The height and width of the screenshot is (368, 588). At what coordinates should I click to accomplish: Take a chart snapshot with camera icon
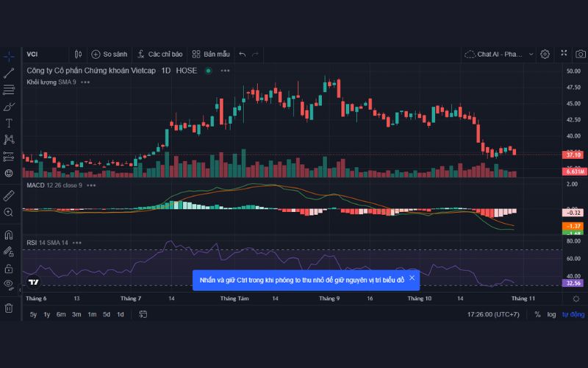pyautogui.click(x=580, y=54)
